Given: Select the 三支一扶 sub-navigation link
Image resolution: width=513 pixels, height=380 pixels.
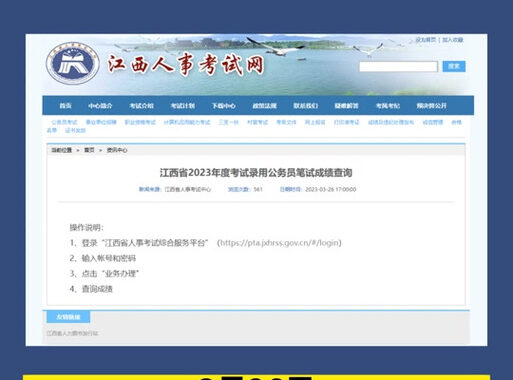Looking at the screenshot, I should pos(229,122).
